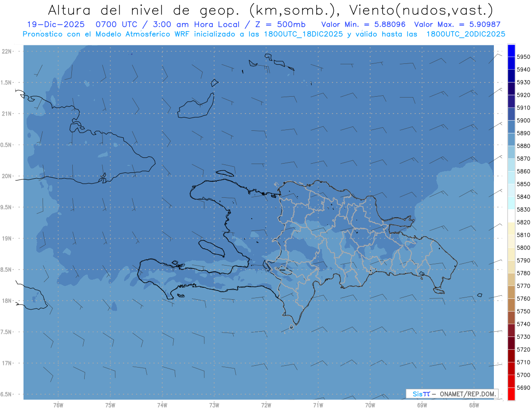Click the 5760 legend value
532x411 pixels.
point(523,298)
